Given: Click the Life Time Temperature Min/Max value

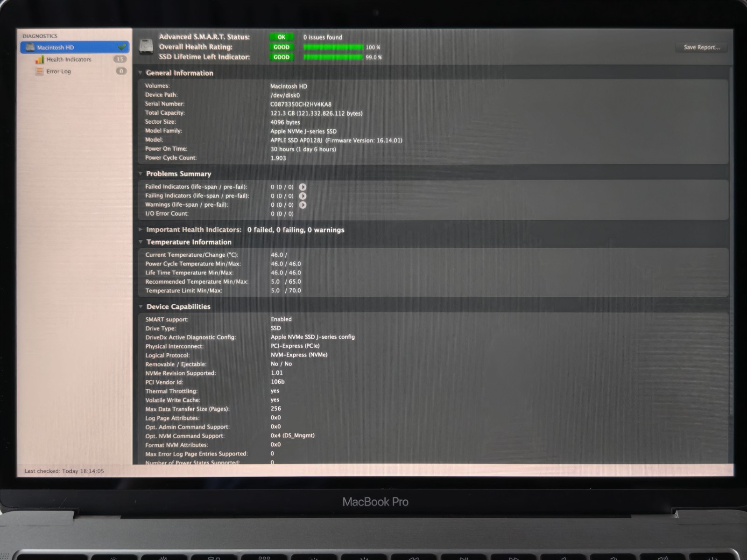Looking at the screenshot, I should pyautogui.click(x=286, y=273).
